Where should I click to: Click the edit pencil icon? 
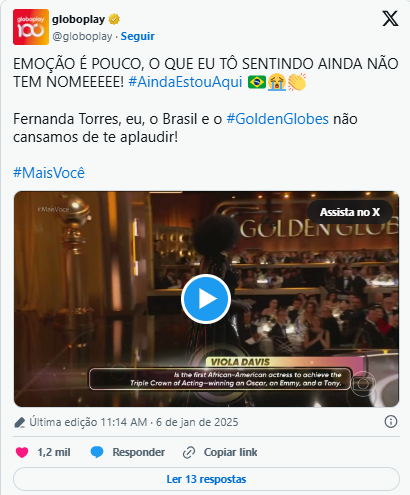[20, 422]
